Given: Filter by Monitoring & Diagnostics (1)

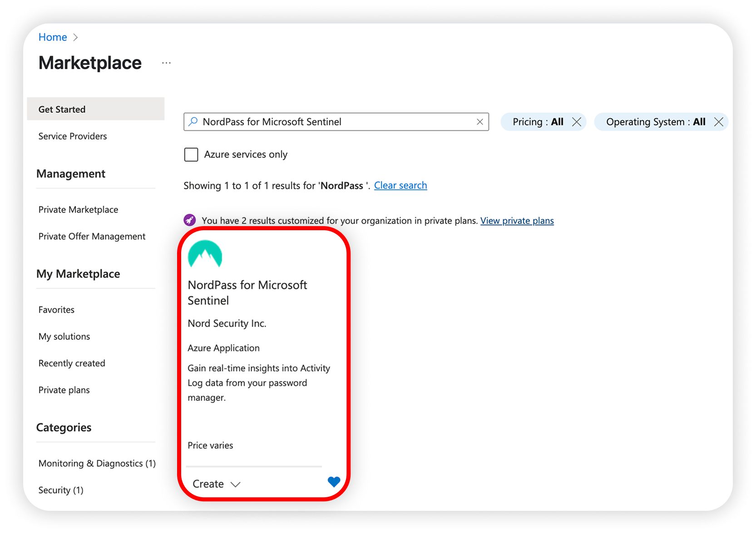Looking at the screenshot, I should [97, 463].
